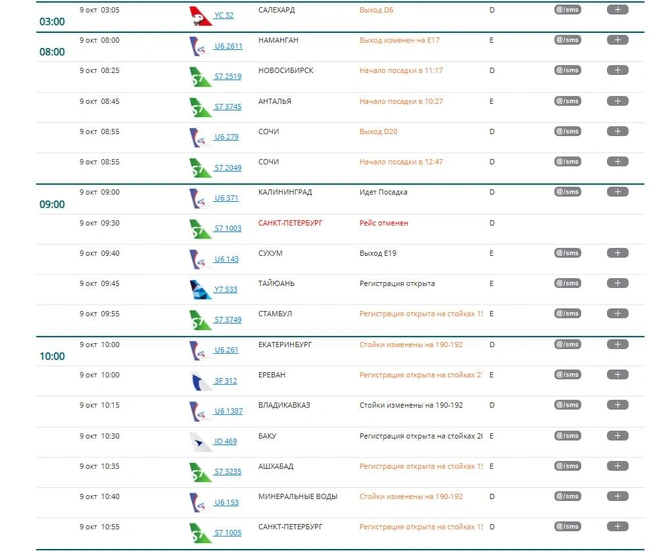Click @/sms notification for Екатеринбург flight

tap(568, 344)
